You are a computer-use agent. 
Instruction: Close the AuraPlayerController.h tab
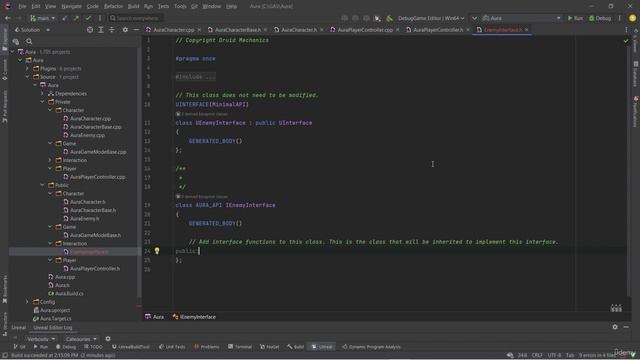(468, 30)
